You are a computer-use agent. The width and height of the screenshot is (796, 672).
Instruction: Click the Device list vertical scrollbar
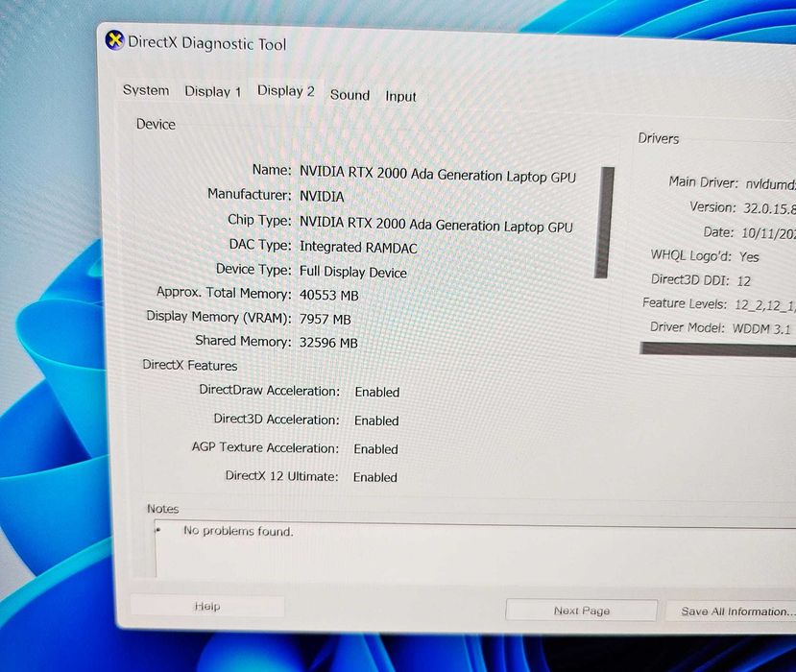(604, 223)
